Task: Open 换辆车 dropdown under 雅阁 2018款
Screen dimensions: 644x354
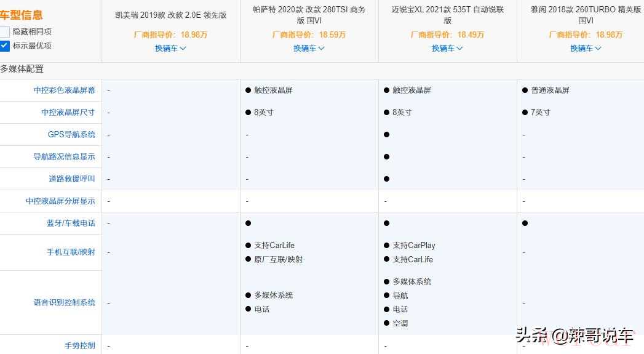Action: pos(586,48)
